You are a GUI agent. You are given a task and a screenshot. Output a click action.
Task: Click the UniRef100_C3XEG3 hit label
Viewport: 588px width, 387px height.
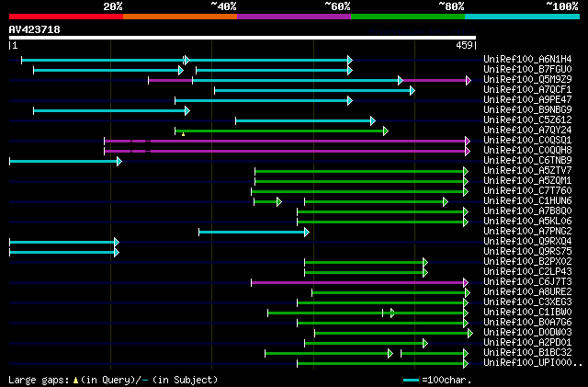point(527,302)
